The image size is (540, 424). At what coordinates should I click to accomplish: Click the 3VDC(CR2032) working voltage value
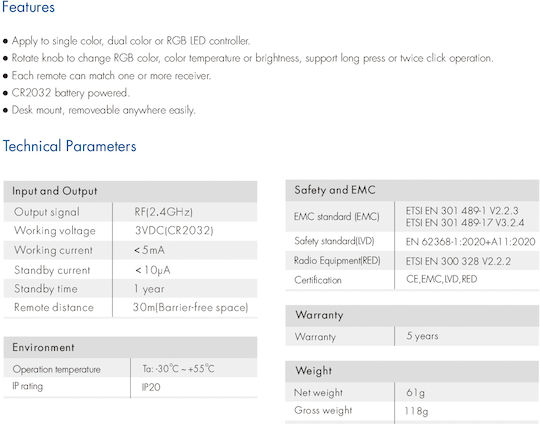pos(174,230)
